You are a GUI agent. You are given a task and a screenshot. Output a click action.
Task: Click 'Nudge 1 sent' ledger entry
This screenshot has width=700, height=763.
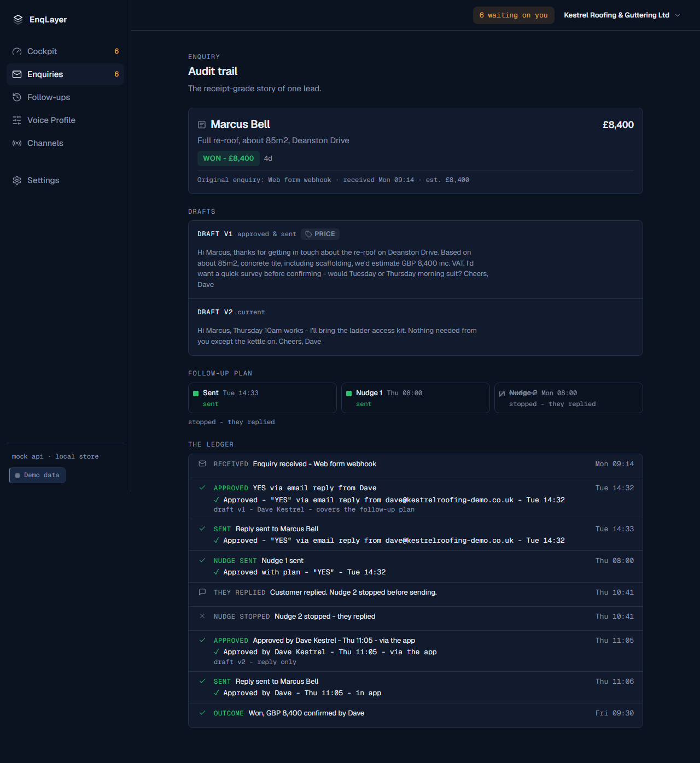[282, 561]
